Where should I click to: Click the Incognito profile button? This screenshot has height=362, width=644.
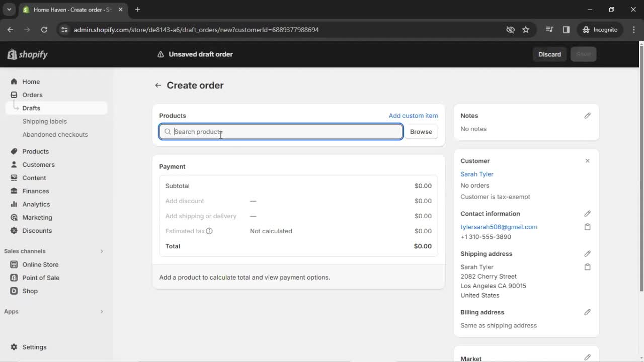(600, 30)
